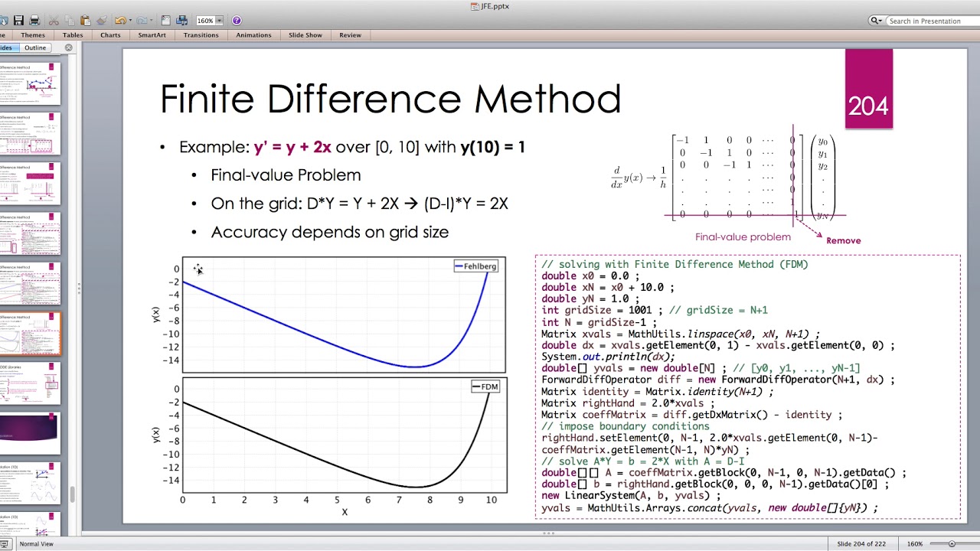Viewport: 980px width, 551px height.
Task: Undo the last action with the Undo arrow
Action: [x=120, y=21]
